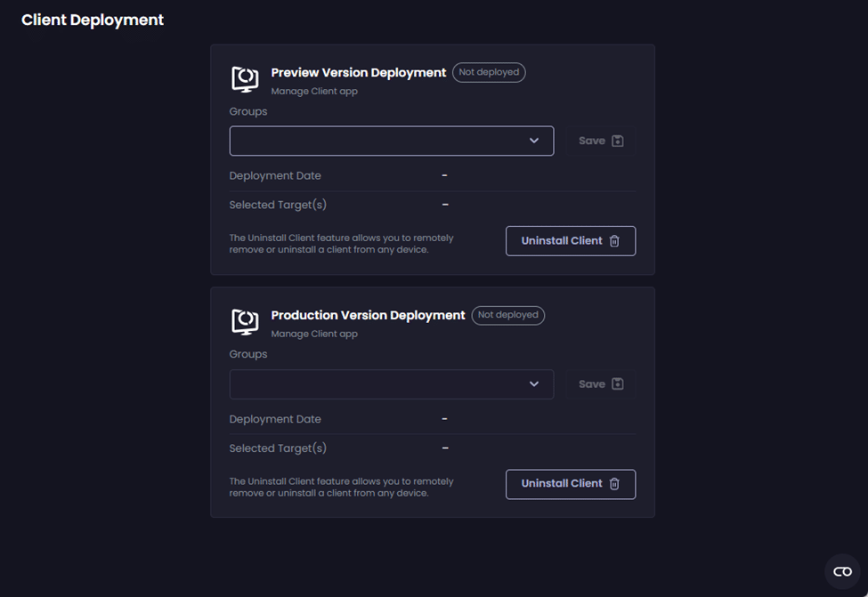
Task: Select the Preview Version Deployment title
Action: [358, 73]
